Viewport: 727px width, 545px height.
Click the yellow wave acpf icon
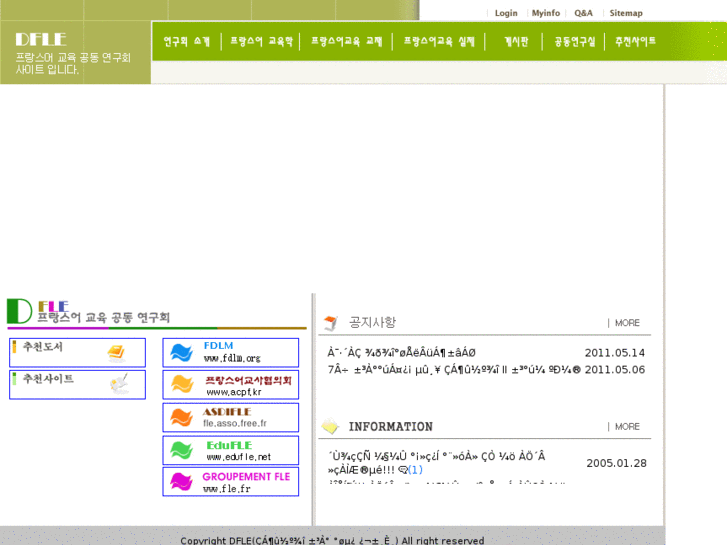(x=182, y=384)
